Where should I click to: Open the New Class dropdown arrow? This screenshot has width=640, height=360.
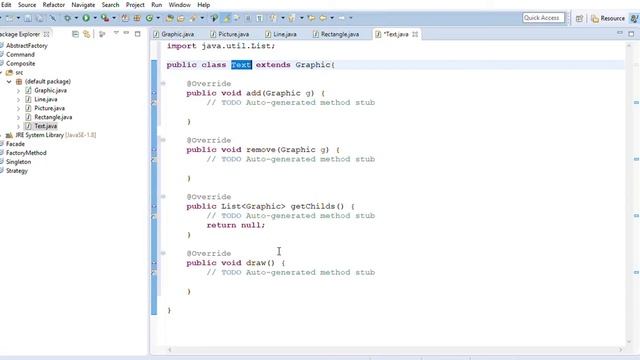point(158,18)
